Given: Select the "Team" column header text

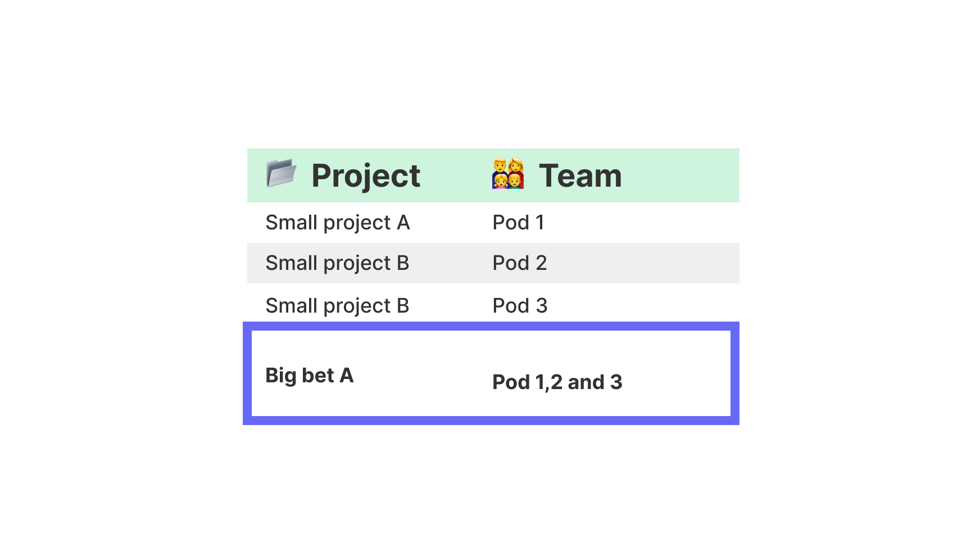Looking at the screenshot, I should pos(580,175).
